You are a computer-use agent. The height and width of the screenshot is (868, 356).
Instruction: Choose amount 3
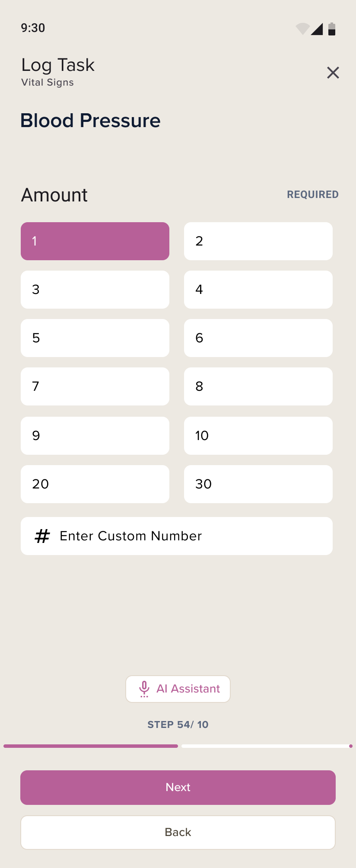(x=95, y=290)
